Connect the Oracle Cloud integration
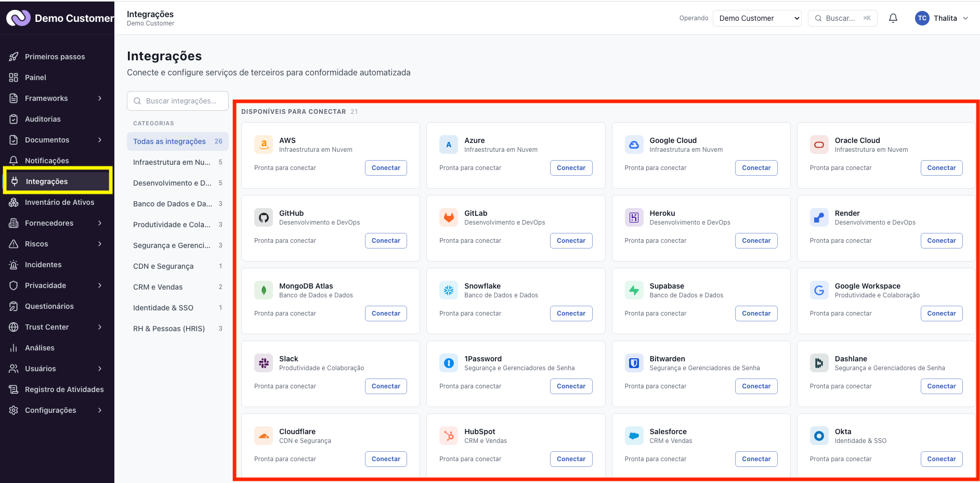The image size is (980, 483). tap(941, 168)
